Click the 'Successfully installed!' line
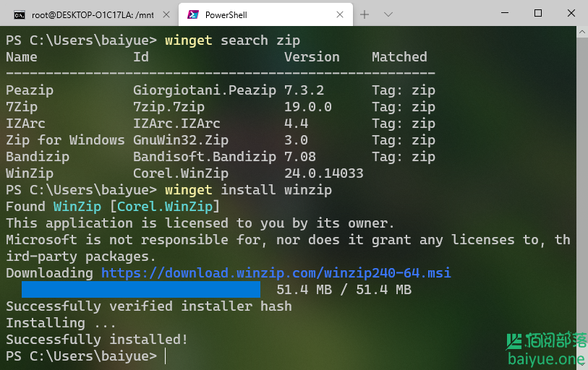 click(97, 339)
